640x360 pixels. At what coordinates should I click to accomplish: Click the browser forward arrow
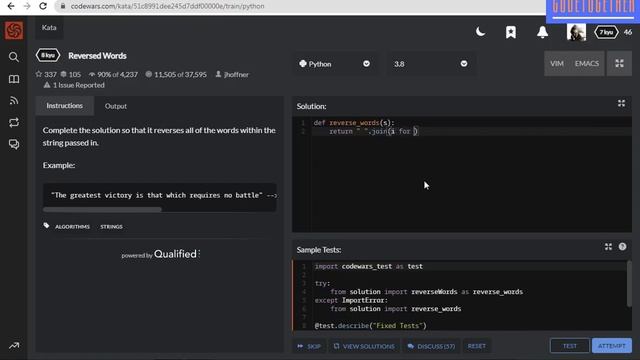click(27, 6)
